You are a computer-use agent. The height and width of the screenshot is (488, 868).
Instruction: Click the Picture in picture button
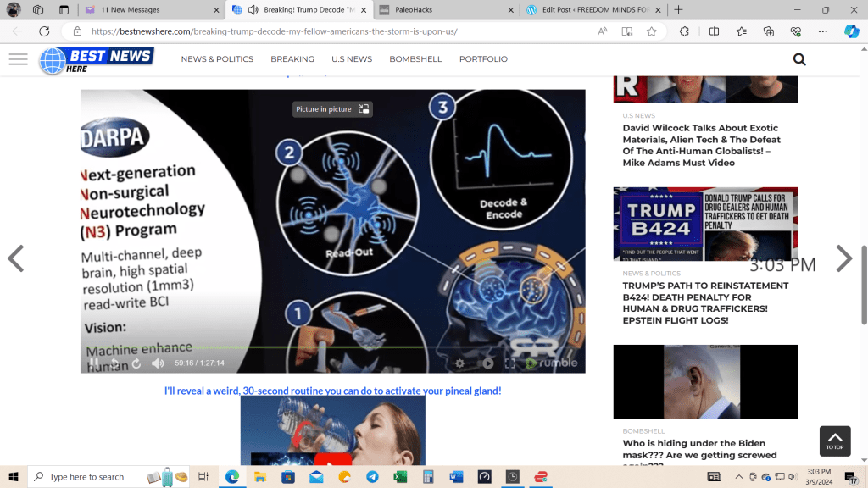pos(332,109)
